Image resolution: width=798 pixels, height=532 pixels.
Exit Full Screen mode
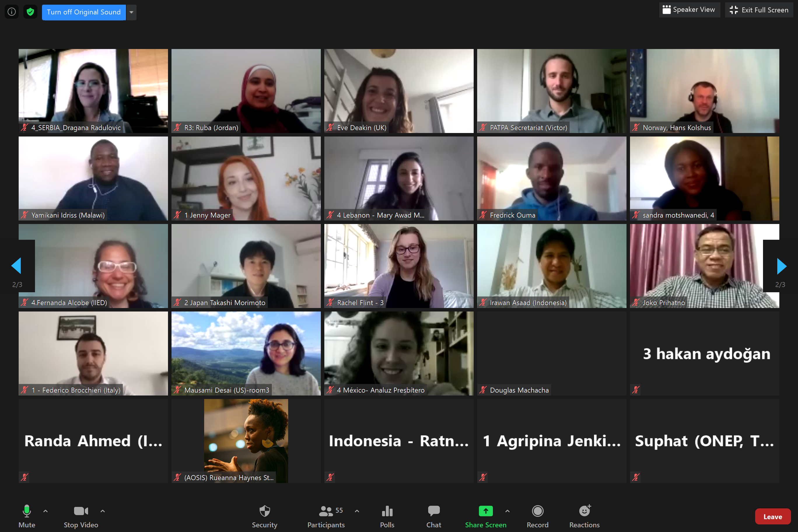click(x=759, y=10)
